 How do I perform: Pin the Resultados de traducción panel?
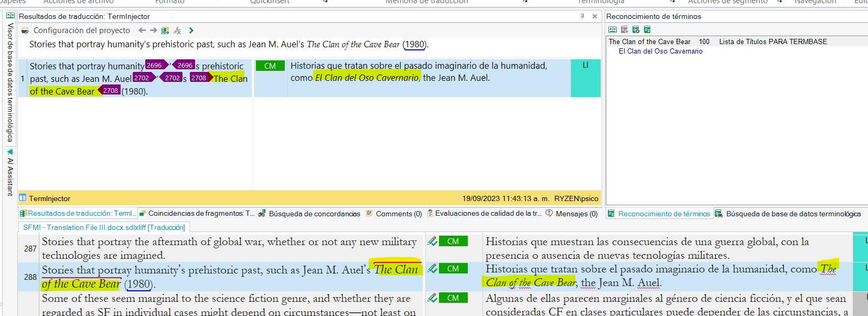click(x=582, y=16)
